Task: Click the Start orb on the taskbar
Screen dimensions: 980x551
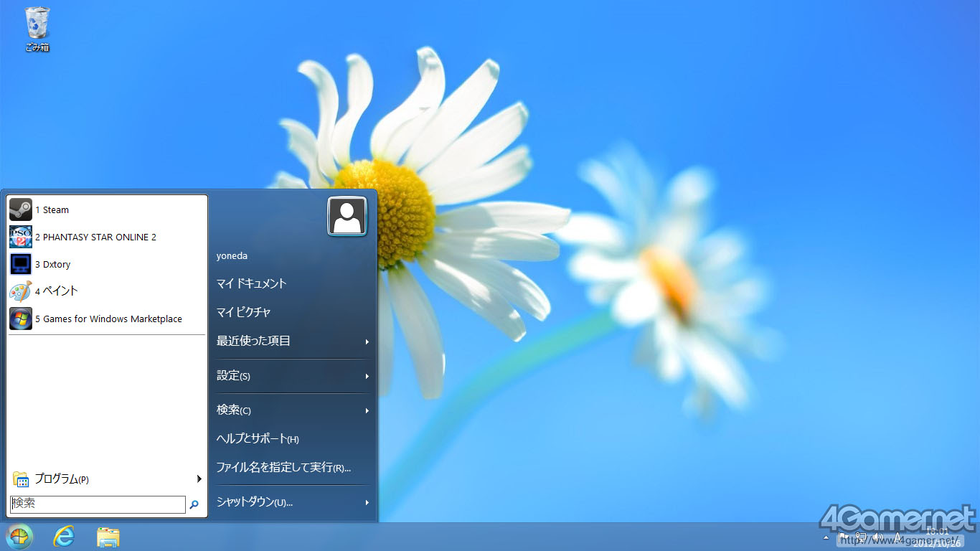Action: click(x=19, y=537)
